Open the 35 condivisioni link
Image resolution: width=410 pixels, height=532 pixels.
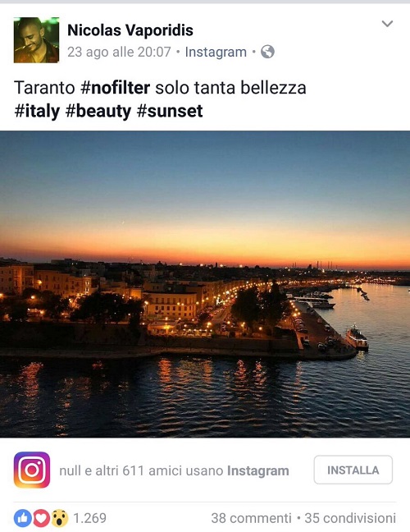click(x=350, y=518)
